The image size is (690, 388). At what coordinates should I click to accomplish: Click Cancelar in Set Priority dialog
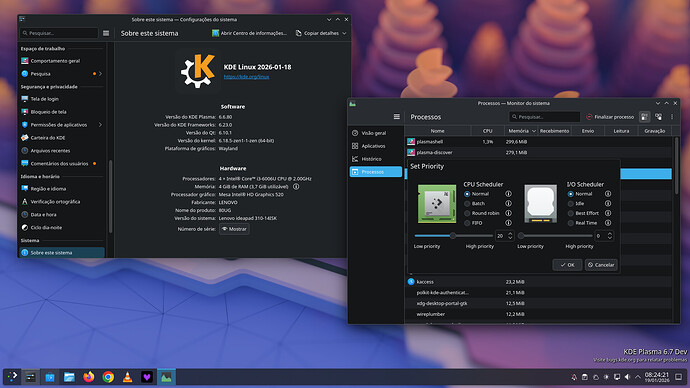coord(601,265)
